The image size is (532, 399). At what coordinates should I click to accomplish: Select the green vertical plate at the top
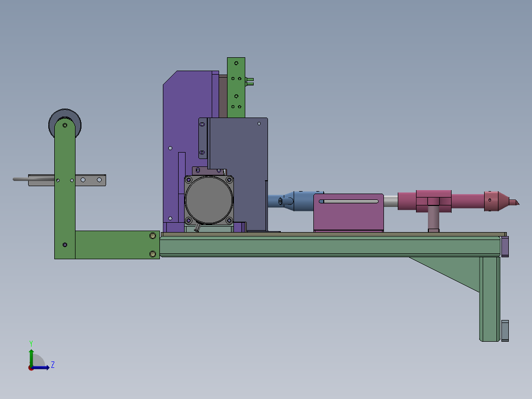point(236,87)
